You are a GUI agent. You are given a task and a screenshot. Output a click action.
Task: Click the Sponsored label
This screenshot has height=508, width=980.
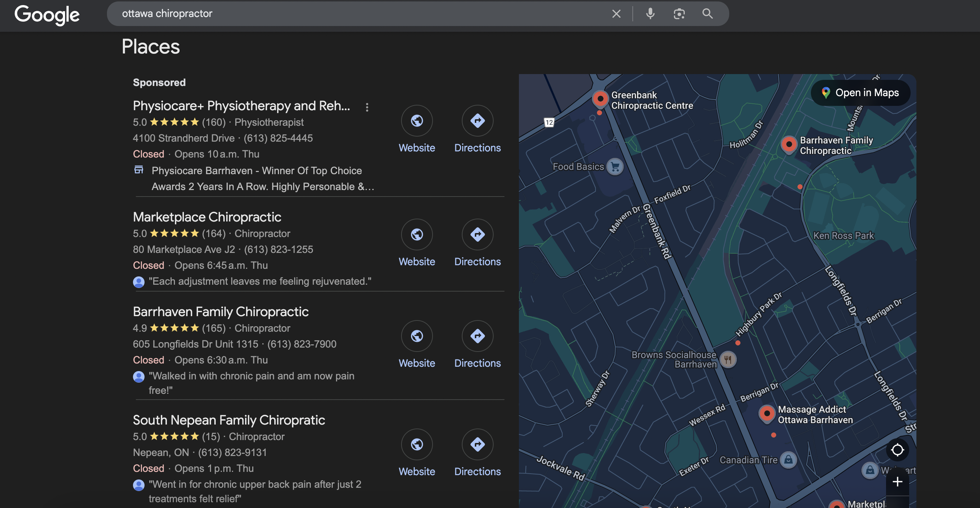pyautogui.click(x=159, y=83)
